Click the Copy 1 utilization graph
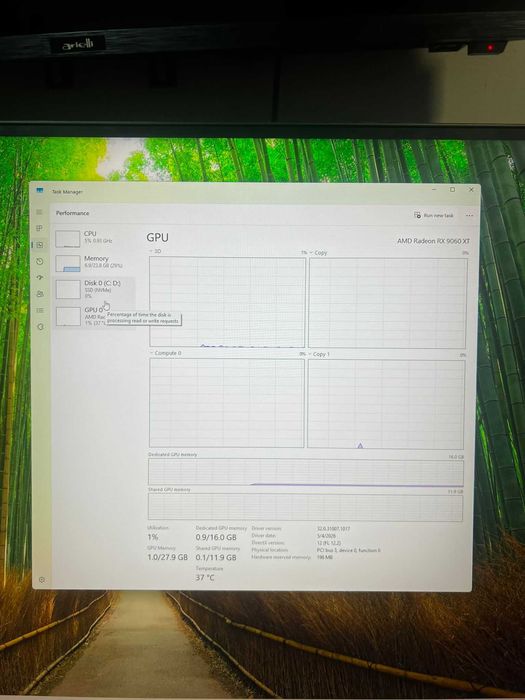Viewport: 525px width, 700px height. (x=386, y=404)
